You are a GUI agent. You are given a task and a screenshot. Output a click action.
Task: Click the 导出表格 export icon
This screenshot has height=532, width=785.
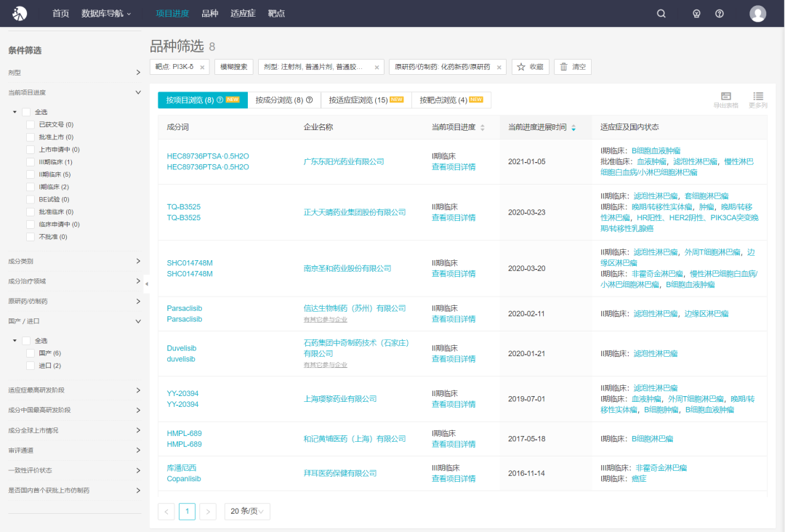(x=726, y=96)
